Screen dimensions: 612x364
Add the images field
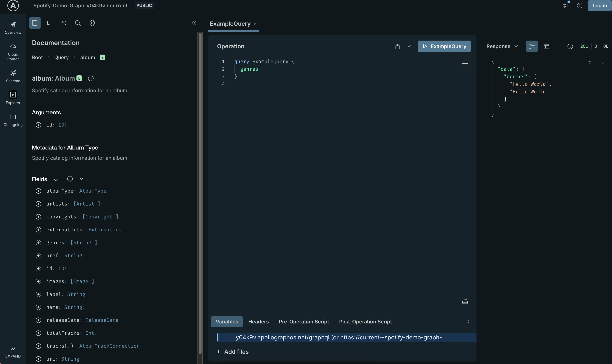coord(38,281)
